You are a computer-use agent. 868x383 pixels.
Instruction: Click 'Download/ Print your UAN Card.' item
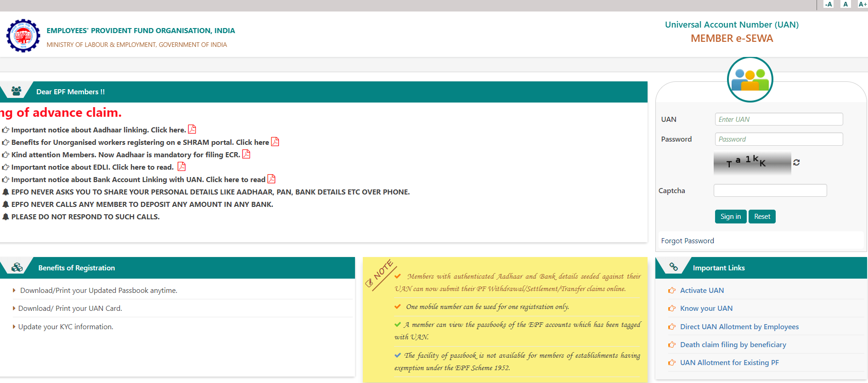70,309
